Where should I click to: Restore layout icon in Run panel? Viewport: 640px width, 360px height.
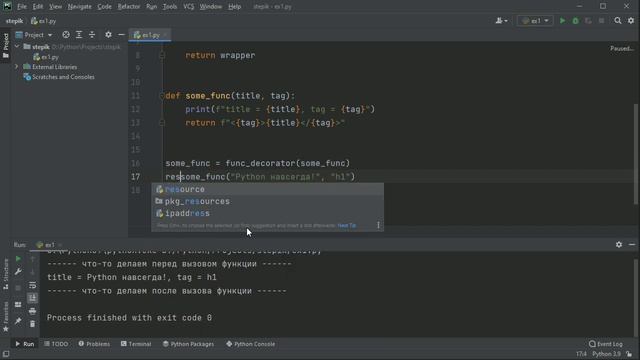(x=18, y=304)
